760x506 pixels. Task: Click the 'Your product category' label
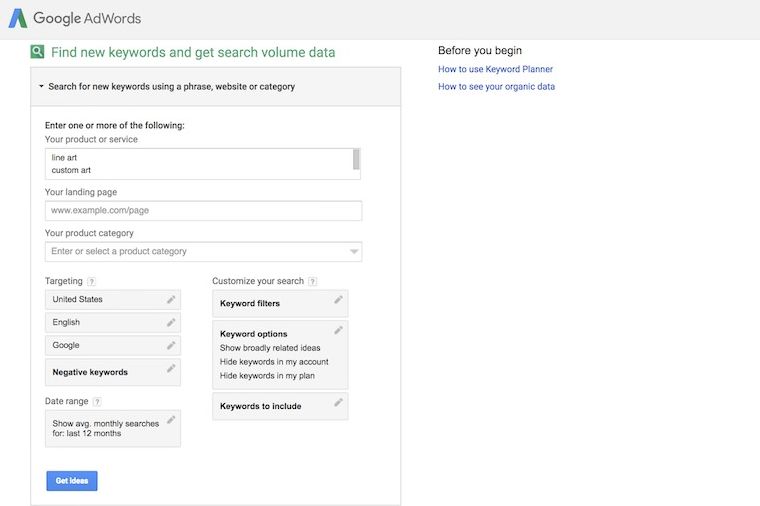[x=89, y=233]
